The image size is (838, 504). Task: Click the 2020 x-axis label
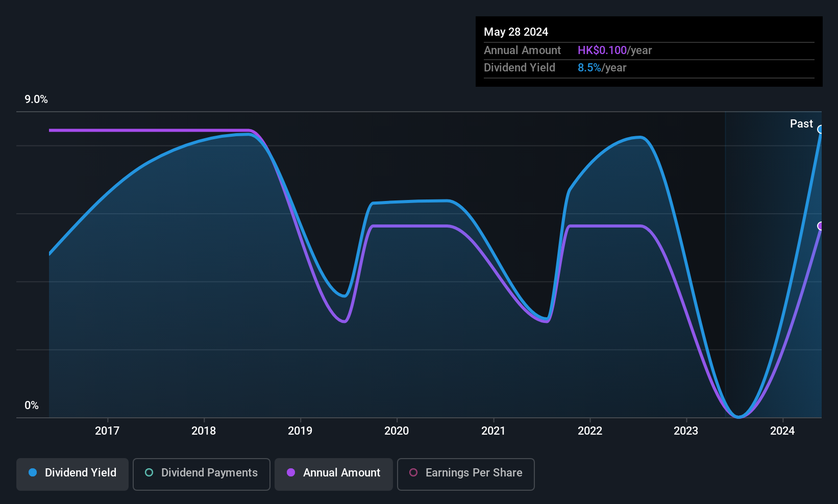pos(397,431)
